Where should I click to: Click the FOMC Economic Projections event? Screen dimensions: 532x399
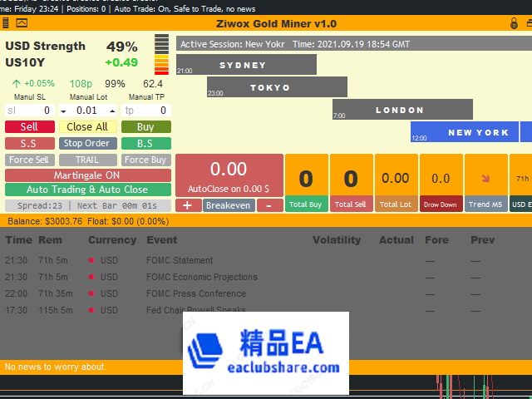202,277
